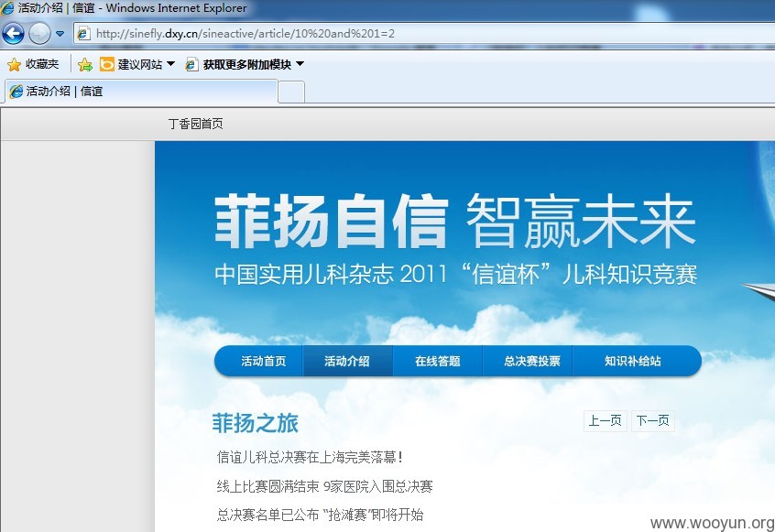Click the 建议网站 favorites link text
The image size is (775, 532).
coord(140,64)
